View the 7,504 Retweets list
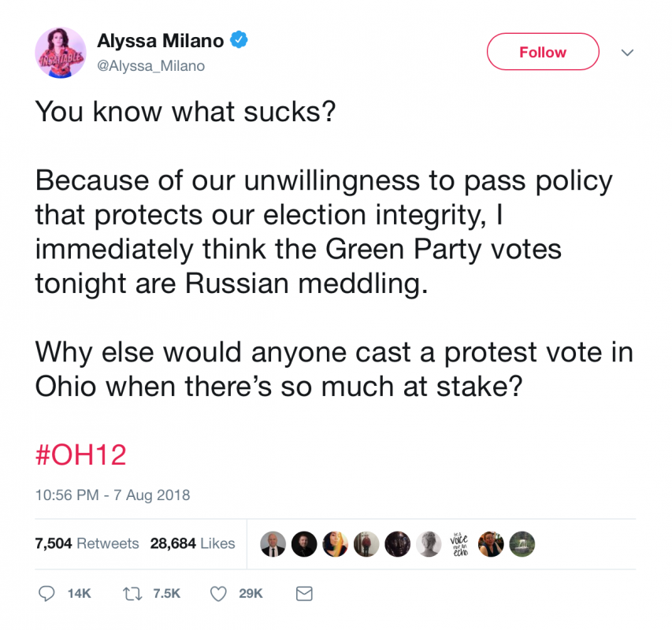This screenshot has width=672, height=630. (87, 543)
